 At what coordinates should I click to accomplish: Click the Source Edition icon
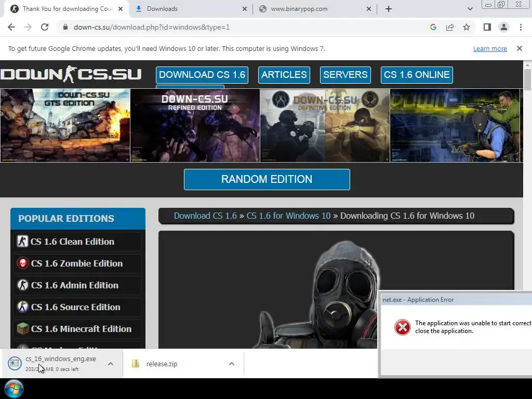tap(22, 307)
